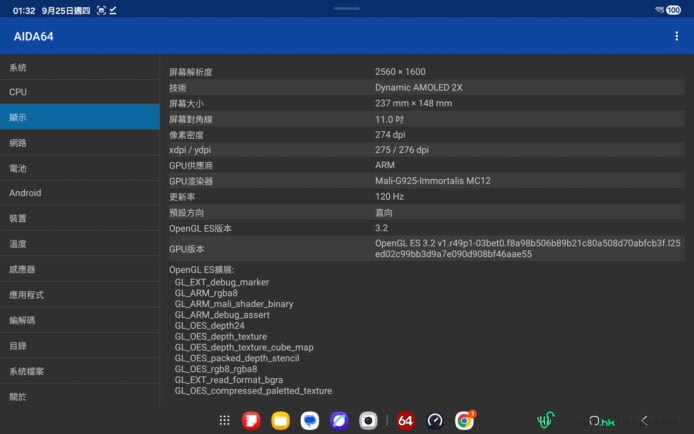
Task: Select the 11.0 吋 diagonal value
Action: click(389, 119)
